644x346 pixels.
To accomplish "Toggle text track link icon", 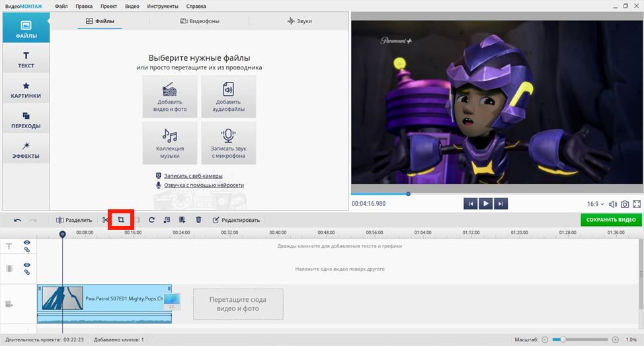I will coord(26,250).
